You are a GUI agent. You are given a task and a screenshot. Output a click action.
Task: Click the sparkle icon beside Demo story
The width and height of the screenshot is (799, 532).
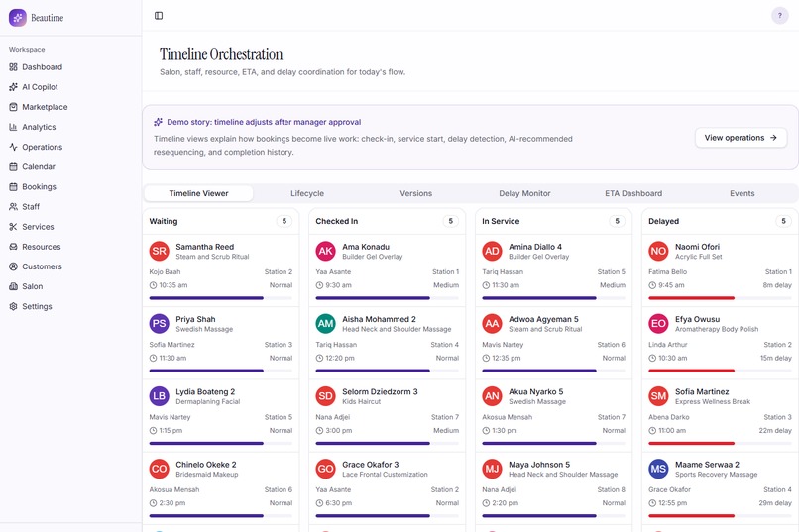[x=158, y=122]
